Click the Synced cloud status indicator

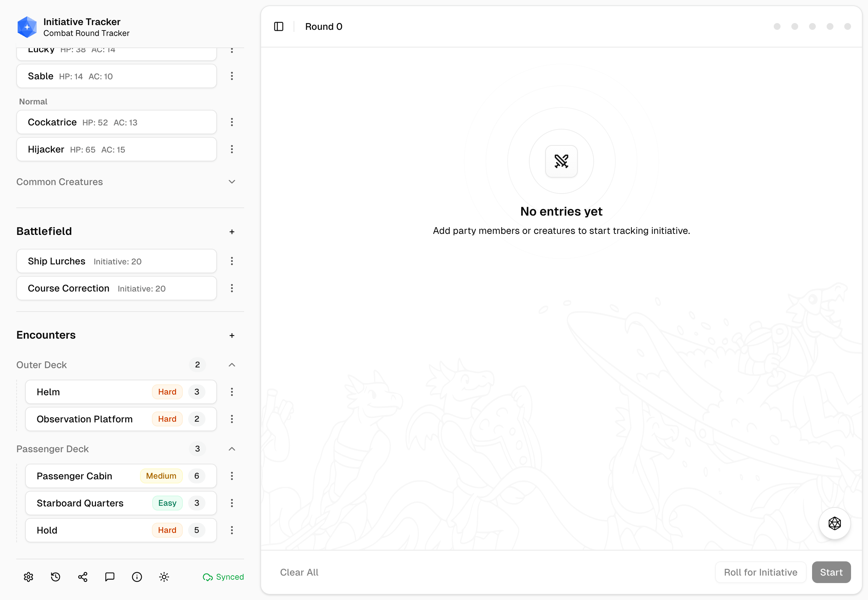[223, 577]
